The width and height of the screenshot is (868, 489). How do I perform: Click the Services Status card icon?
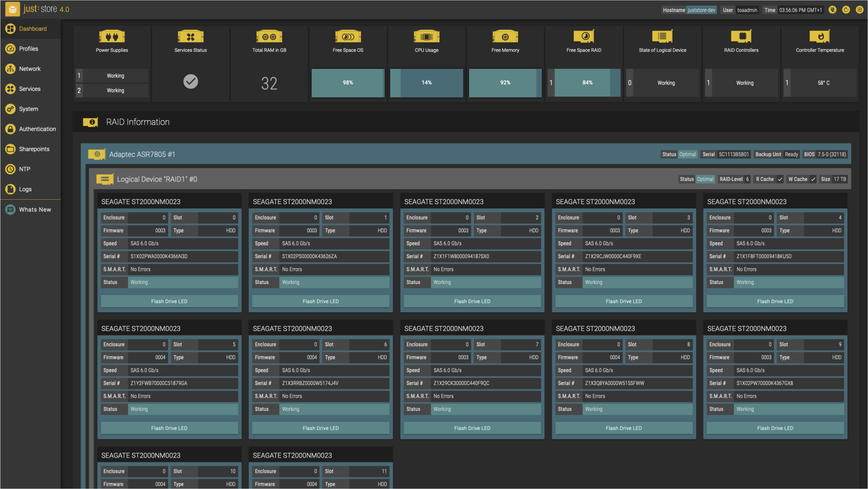(x=190, y=36)
